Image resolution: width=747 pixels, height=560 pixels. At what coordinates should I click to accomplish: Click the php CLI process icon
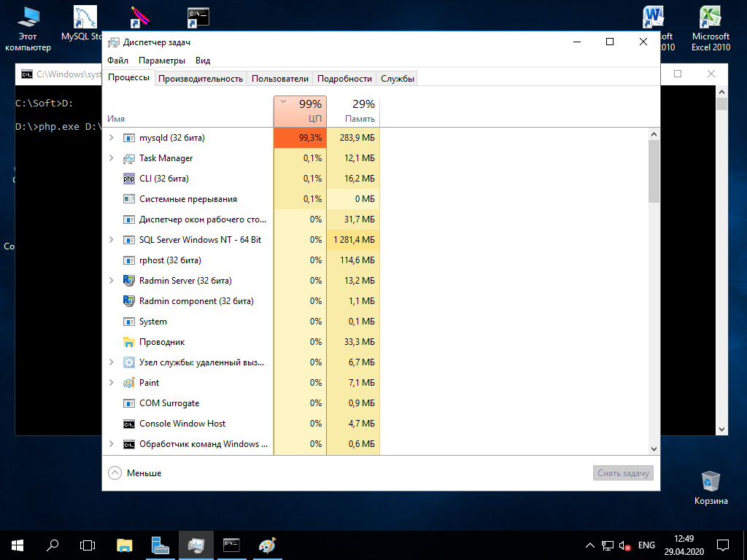[x=128, y=179]
